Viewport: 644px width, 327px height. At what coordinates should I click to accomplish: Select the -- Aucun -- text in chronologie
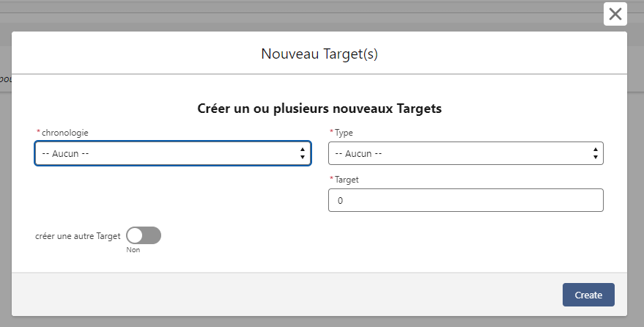pos(65,154)
